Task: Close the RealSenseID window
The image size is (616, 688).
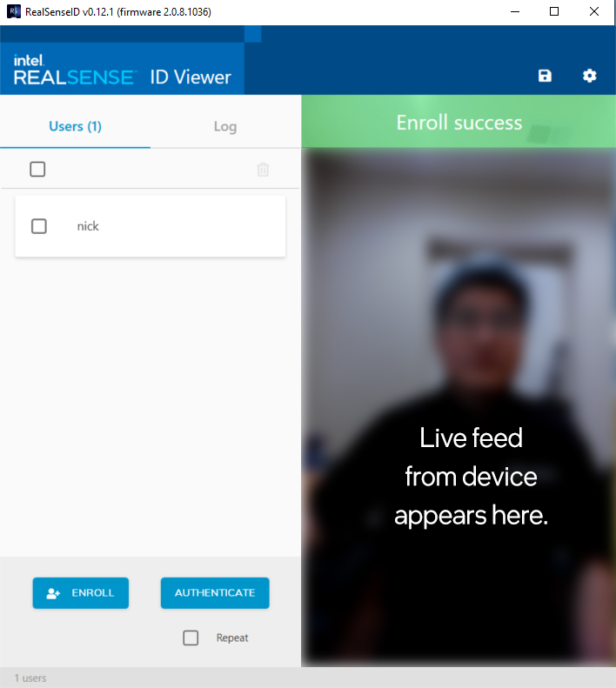Action: click(594, 12)
